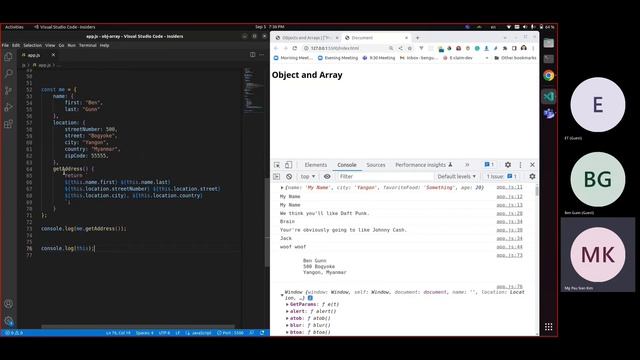
Task: Toggle the DevTools device toolbar
Action: pyautogui.click(x=288, y=165)
